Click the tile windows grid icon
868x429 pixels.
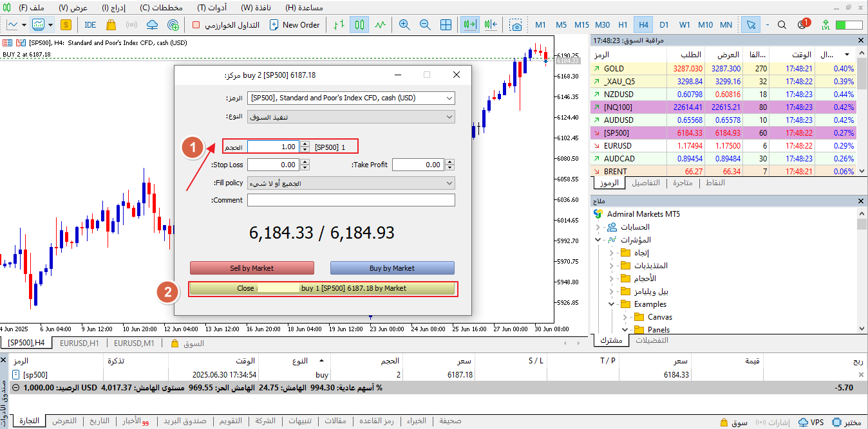pyautogui.click(x=446, y=24)
